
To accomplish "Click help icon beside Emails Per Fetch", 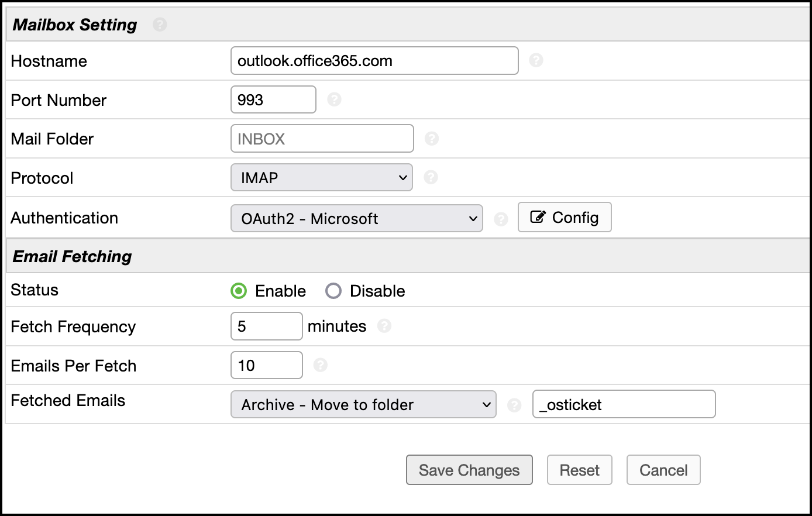I will click(x=320, y=365).
